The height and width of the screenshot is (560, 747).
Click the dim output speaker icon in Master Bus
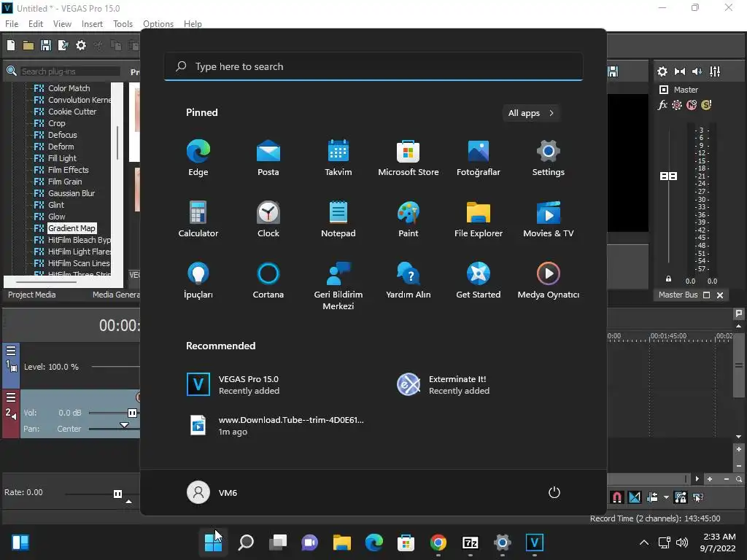click(697, 71)
